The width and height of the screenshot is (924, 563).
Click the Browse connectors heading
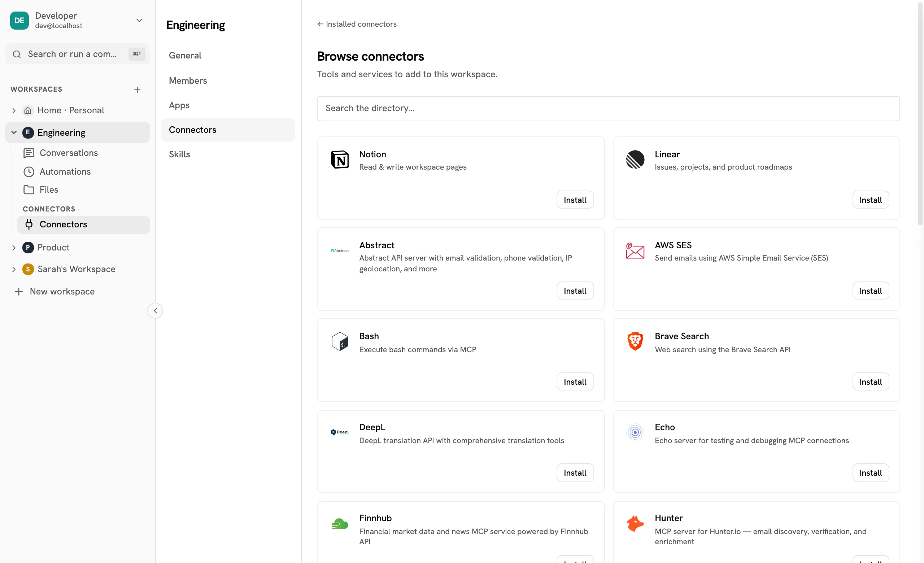pyautogui.click(x=370, y=56)
